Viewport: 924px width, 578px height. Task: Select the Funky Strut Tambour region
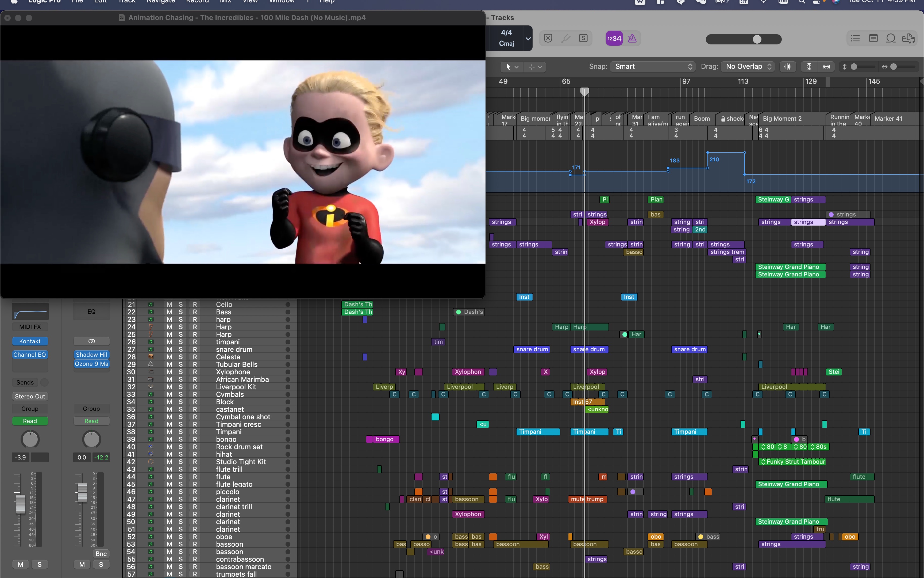point(792,462)
